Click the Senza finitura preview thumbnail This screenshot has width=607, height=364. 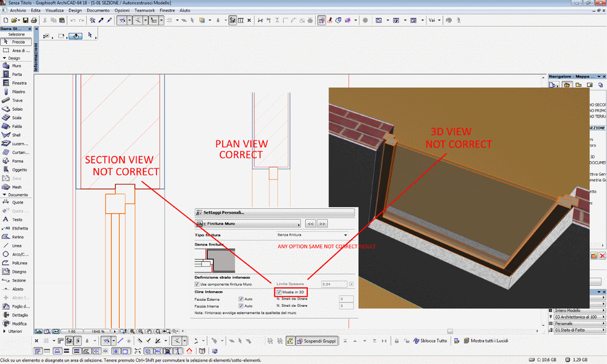coord(215,261)
